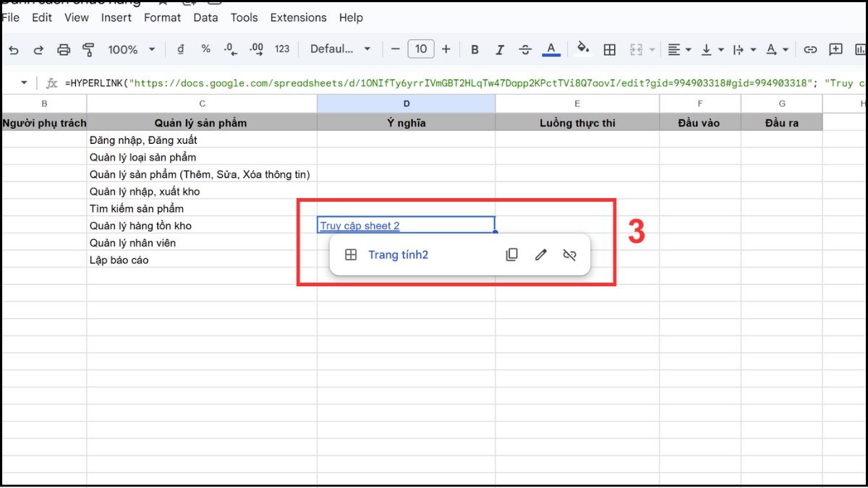The width and height of the screenshot is (868, 488).
Task: Click the Print icon
Action: pyautogui.click(x=64, y=49)
